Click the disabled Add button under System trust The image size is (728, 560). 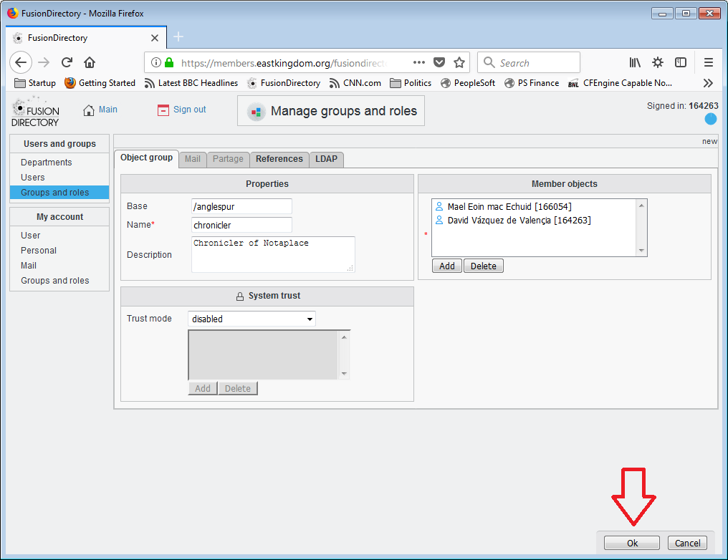(x=203, y=388)
